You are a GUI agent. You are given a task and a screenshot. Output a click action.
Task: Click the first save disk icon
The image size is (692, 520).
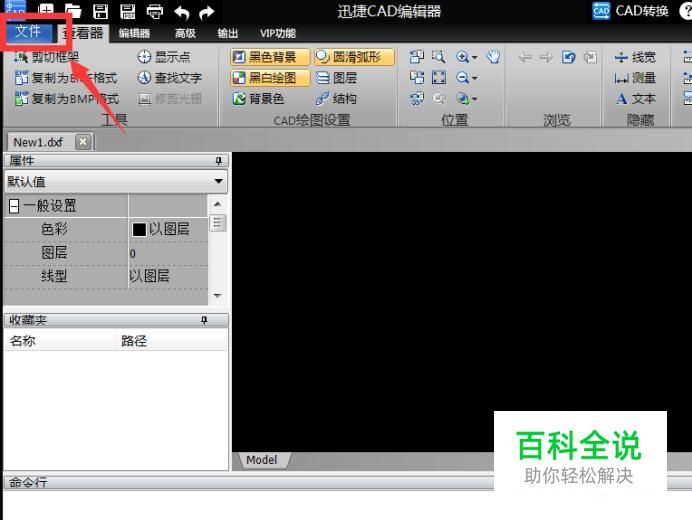(x=101, y=11)
